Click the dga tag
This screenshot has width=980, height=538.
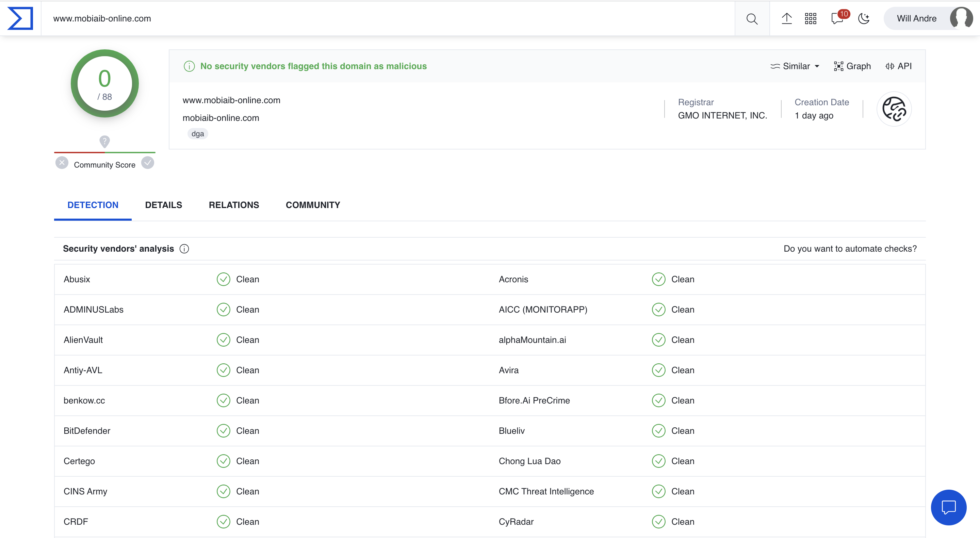pyautogui.click(x=197, y=133)
